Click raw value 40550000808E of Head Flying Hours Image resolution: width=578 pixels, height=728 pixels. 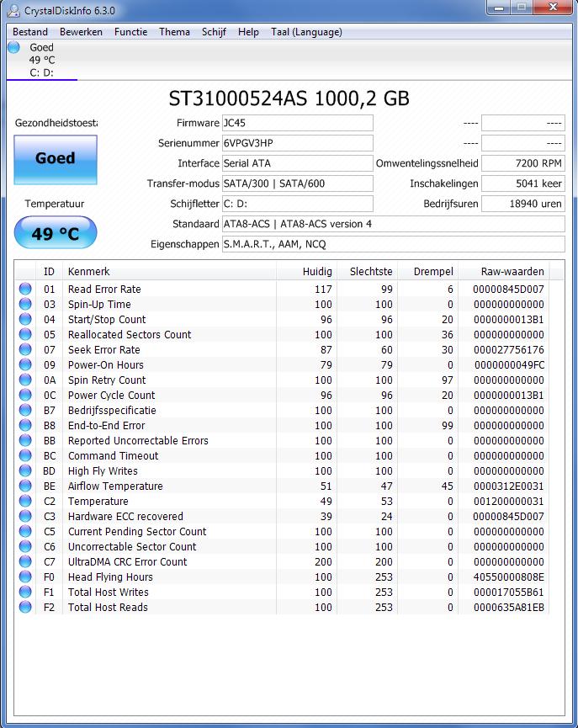[x=509, y=577]
